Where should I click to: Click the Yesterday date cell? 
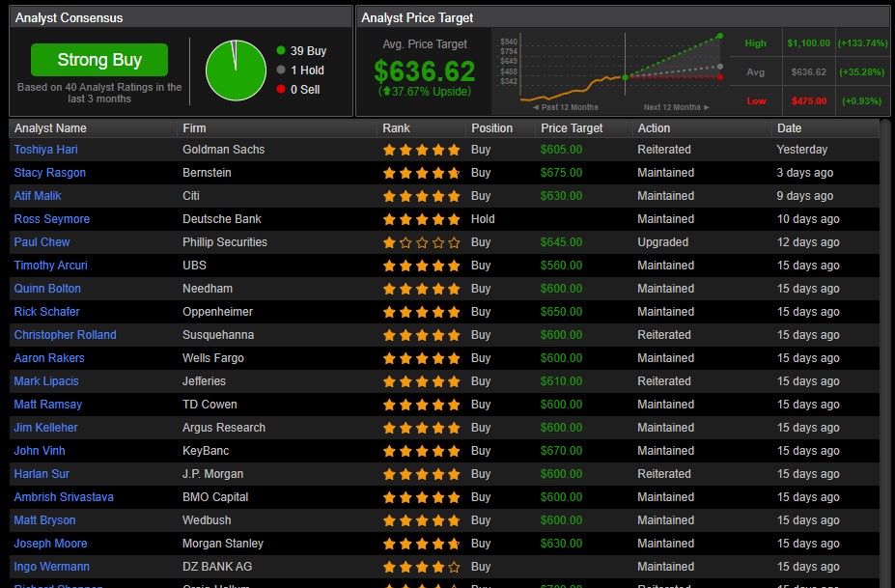(802, 150)
